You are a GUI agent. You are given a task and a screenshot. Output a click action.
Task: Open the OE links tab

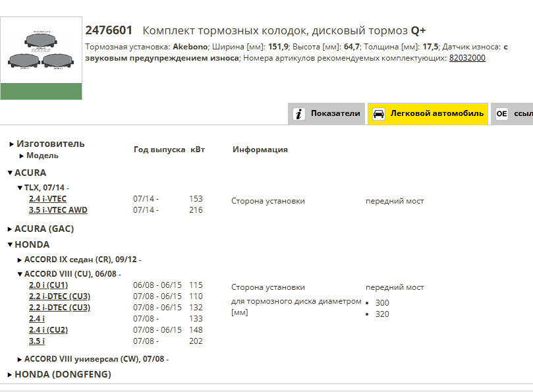[x=520, y=113]
